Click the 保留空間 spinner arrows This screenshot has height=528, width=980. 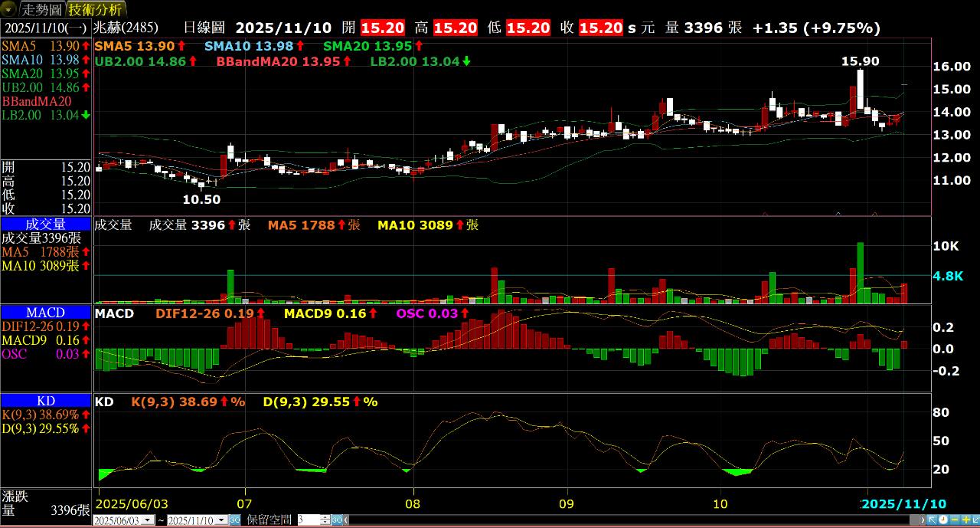pyautogui.click(x=325, y=520)
